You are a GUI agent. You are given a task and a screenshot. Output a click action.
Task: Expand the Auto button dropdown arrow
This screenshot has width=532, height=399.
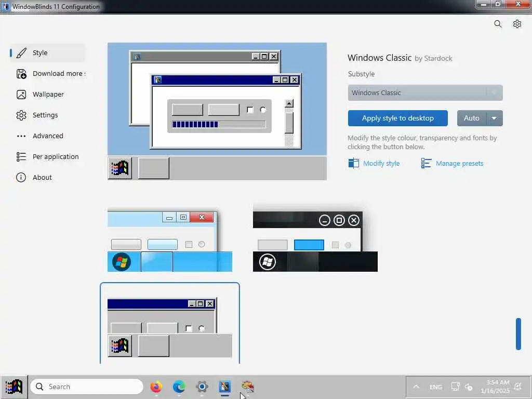click(495, 118)
